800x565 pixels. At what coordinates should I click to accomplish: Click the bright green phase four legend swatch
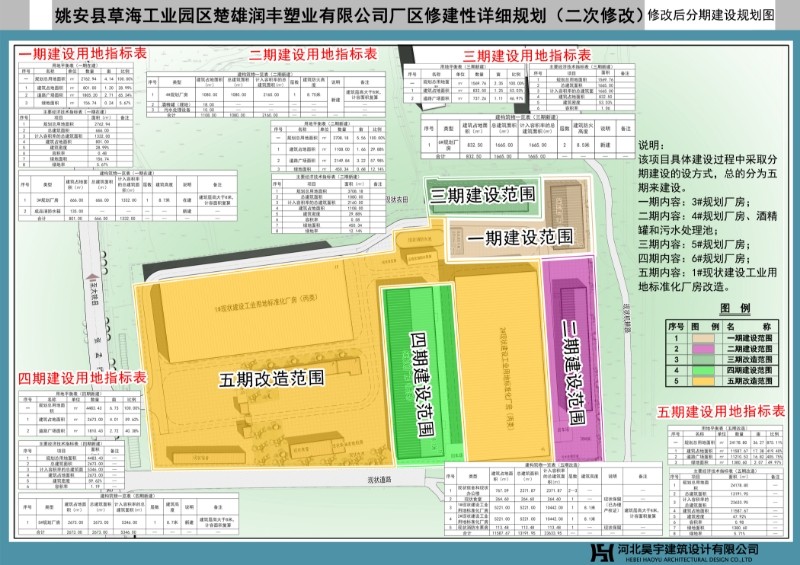pos(703,370)
